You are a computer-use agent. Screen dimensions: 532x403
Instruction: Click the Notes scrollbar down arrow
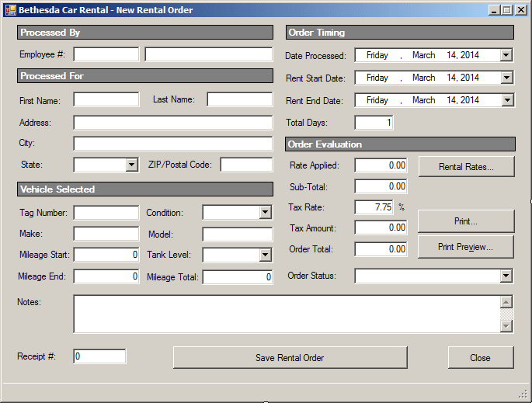[506, 326]
